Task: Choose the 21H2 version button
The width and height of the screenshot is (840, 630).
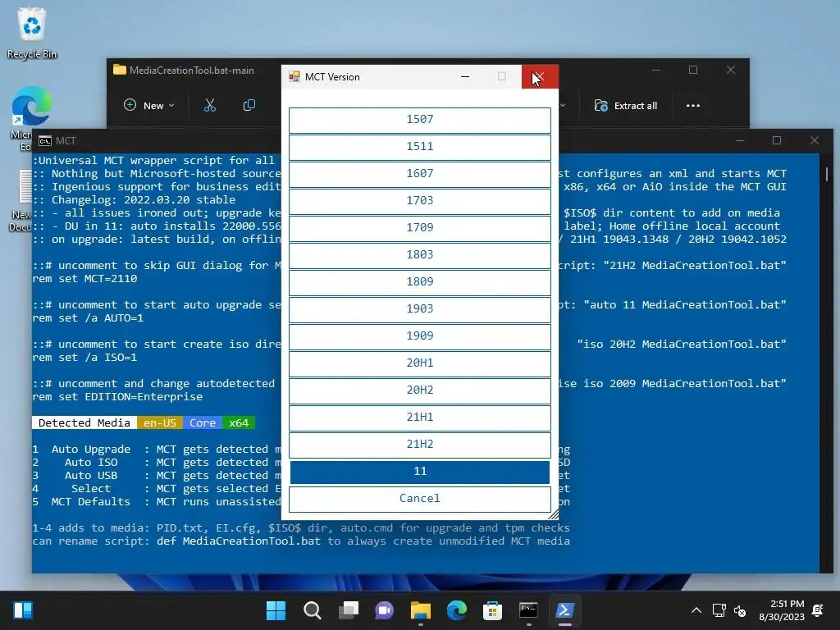Action: (x=419, y=445)
